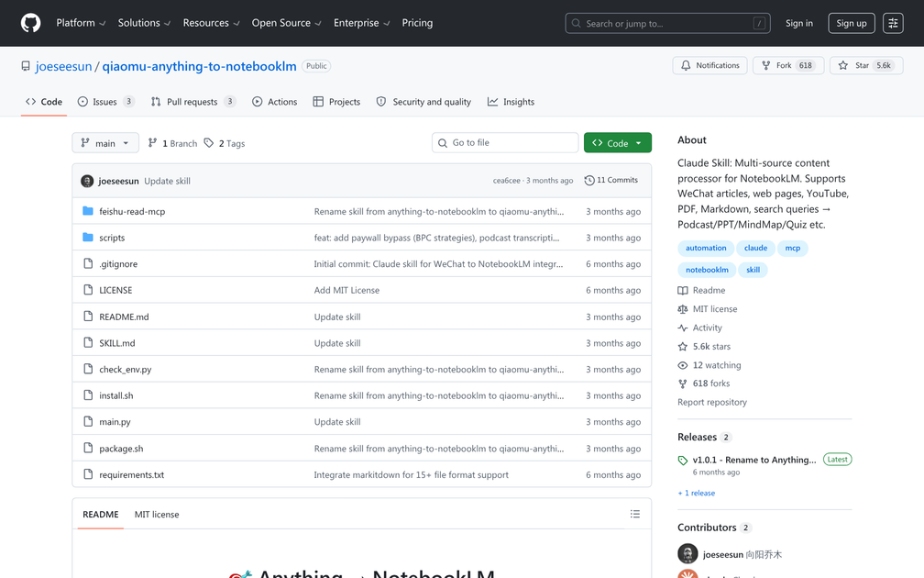
Task: Open the joeseesun owner profile link
Action: (63, 66)
